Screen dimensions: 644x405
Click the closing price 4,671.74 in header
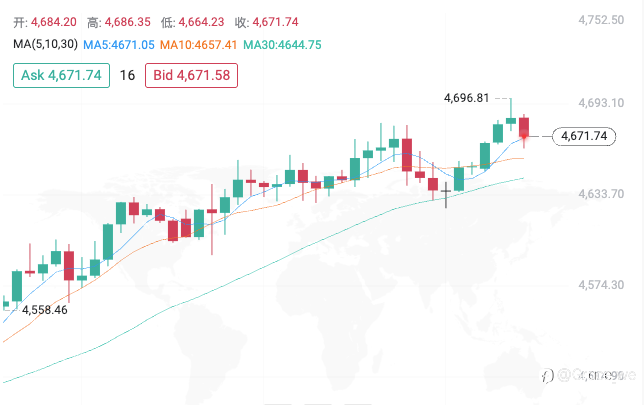(x=275, y=22)
